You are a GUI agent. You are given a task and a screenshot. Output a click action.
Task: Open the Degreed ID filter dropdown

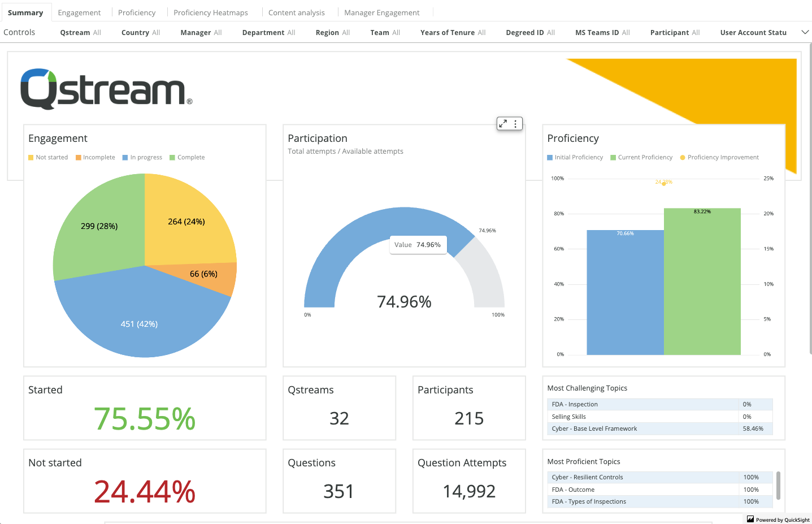[531, 33]
